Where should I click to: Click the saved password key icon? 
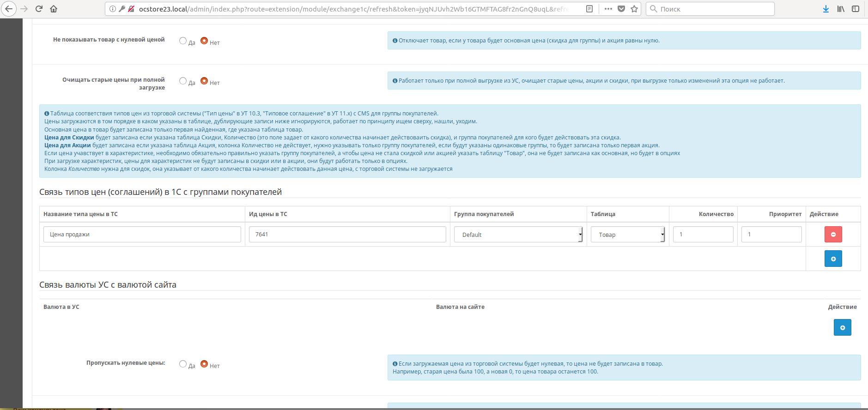tap(122, 9)
